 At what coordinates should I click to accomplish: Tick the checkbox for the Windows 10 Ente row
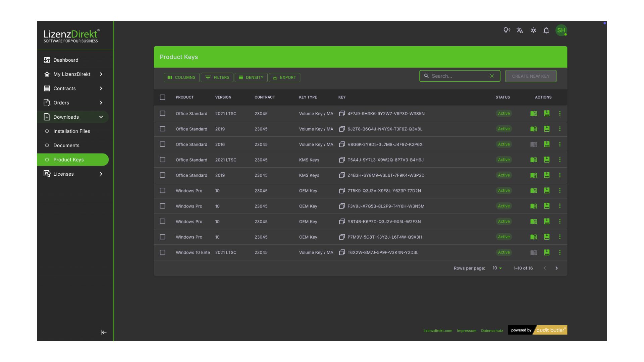[162, 252]
